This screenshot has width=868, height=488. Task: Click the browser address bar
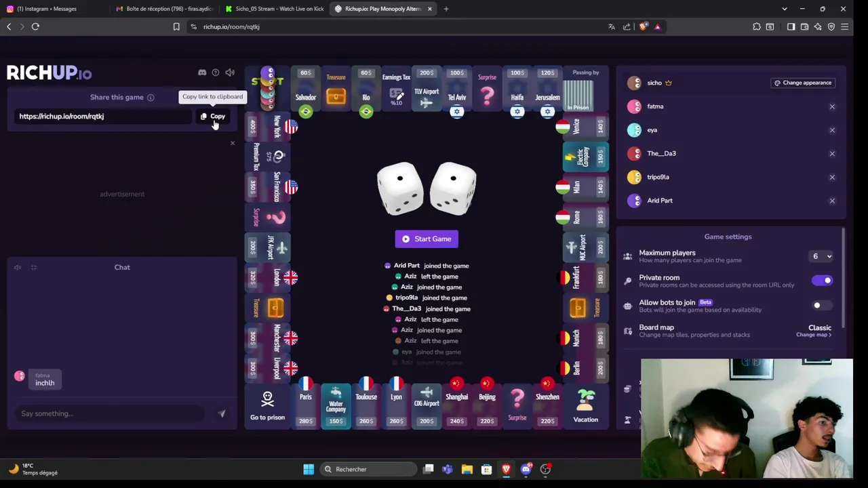(400, 26)
